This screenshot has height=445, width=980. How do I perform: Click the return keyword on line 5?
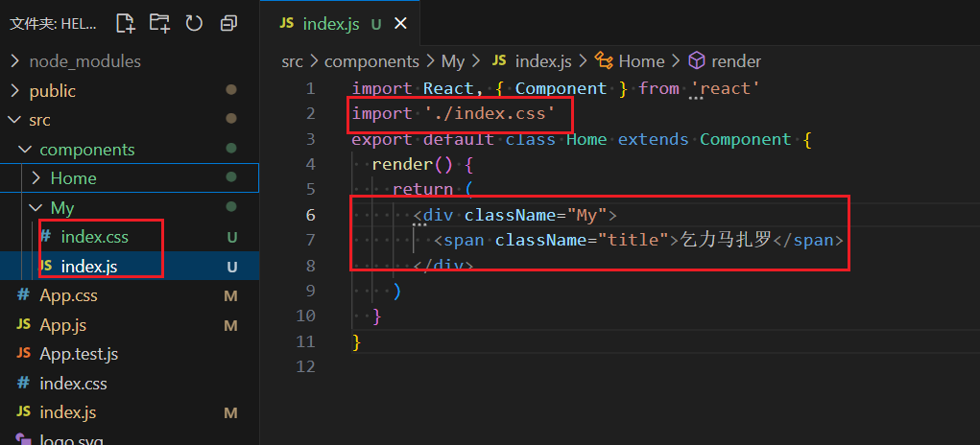point(423,189)
